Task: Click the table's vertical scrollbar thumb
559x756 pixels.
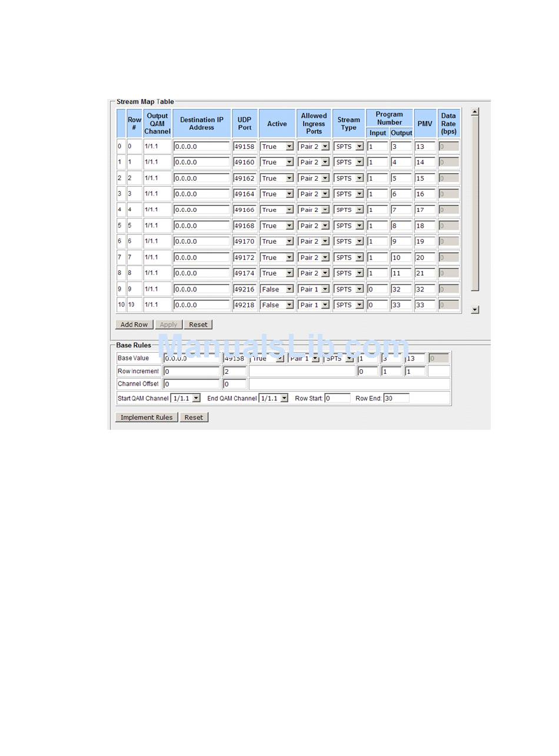Action: click(475, 203)
